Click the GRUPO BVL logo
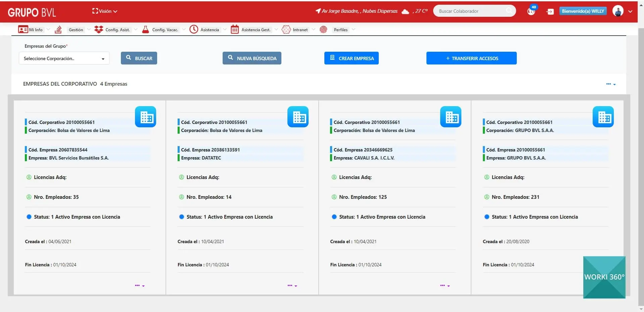 tap(32, 12)
